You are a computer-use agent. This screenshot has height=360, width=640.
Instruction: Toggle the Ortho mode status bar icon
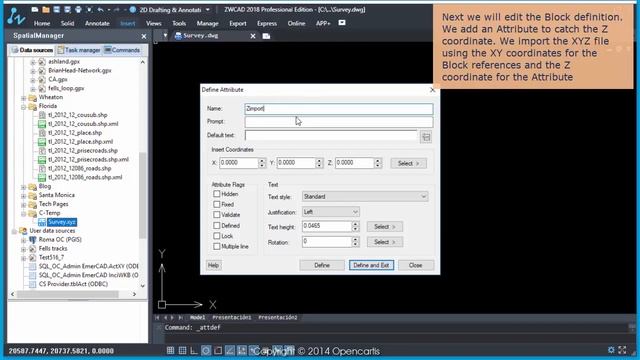pos(194,350)
